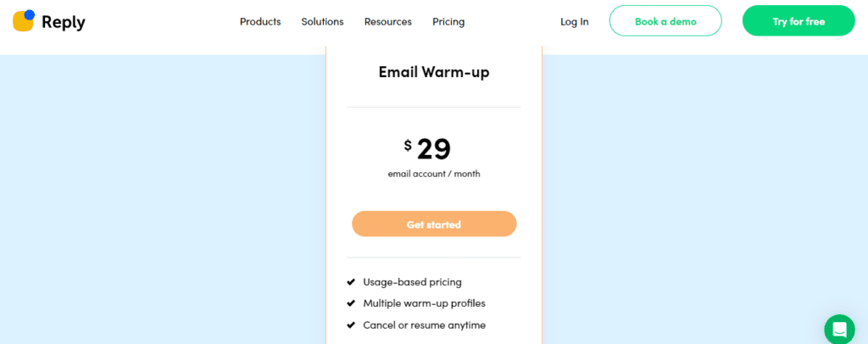
Task: Click the checkmark beside Usage-based pricing
Action: tap(350, 282)
